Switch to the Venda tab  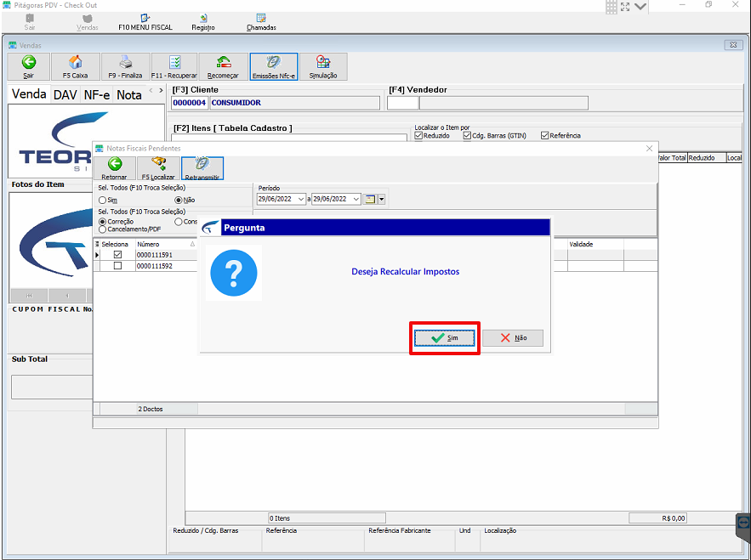pos(29,93)
